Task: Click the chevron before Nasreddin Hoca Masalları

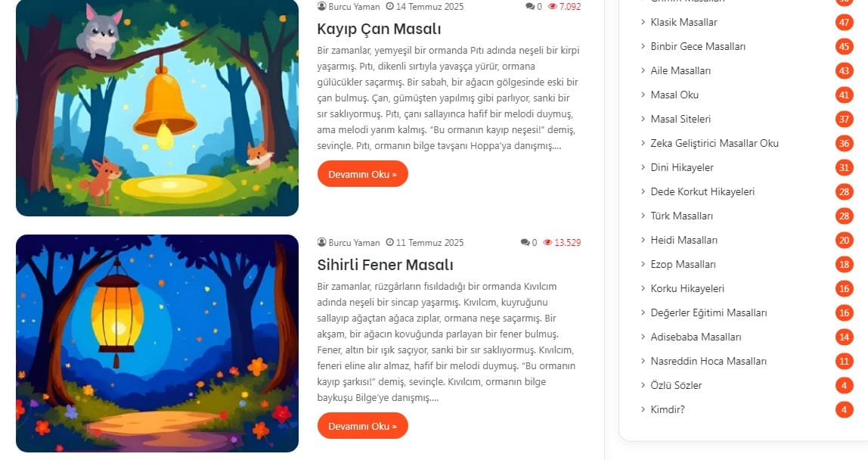Action: pos(643,361)
